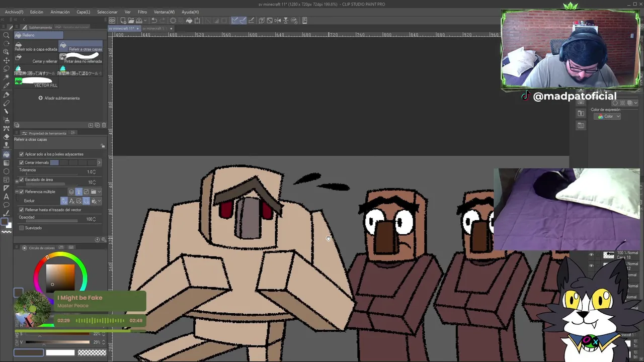
Task: Open Edición menu
Action: (x=37, y=12)
